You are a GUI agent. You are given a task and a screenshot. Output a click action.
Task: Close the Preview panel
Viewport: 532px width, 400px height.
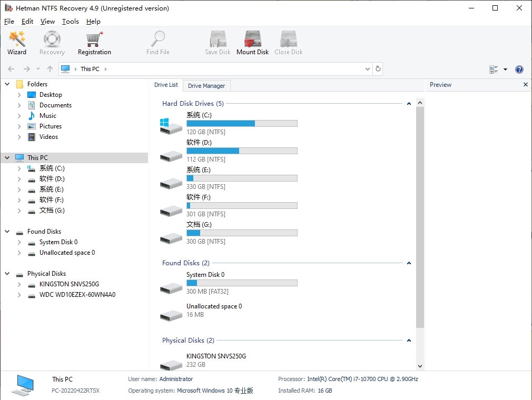tap(525, 85)
